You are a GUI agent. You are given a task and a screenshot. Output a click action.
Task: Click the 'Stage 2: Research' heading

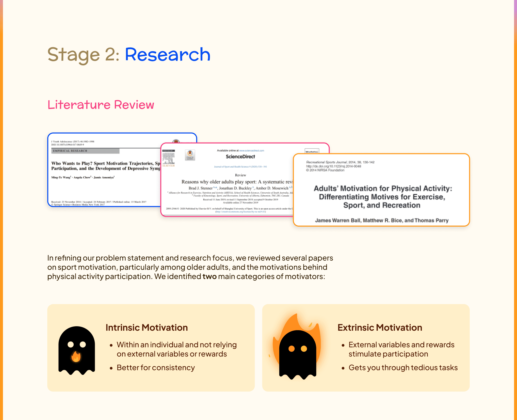(129, 55)
